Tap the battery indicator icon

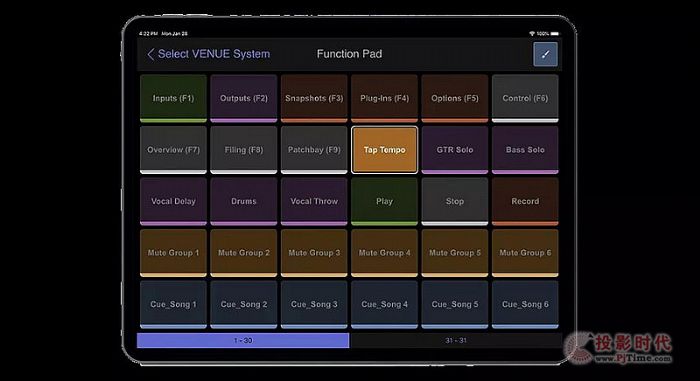click(554, 33)
